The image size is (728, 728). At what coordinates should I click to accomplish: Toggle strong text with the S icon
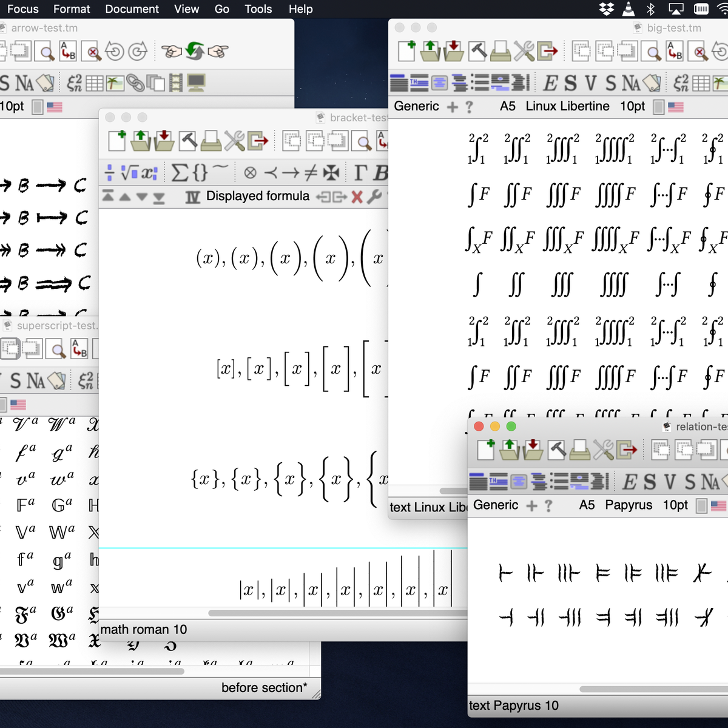pos(570,83)
